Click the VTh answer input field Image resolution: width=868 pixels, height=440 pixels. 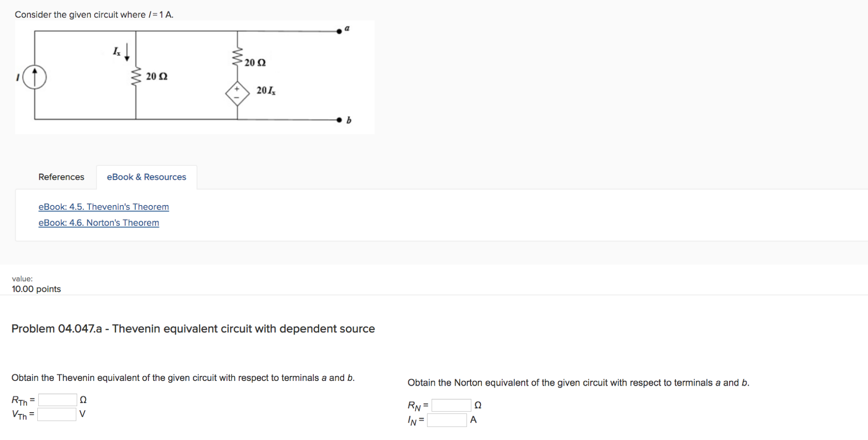click(x=56, y=414)
